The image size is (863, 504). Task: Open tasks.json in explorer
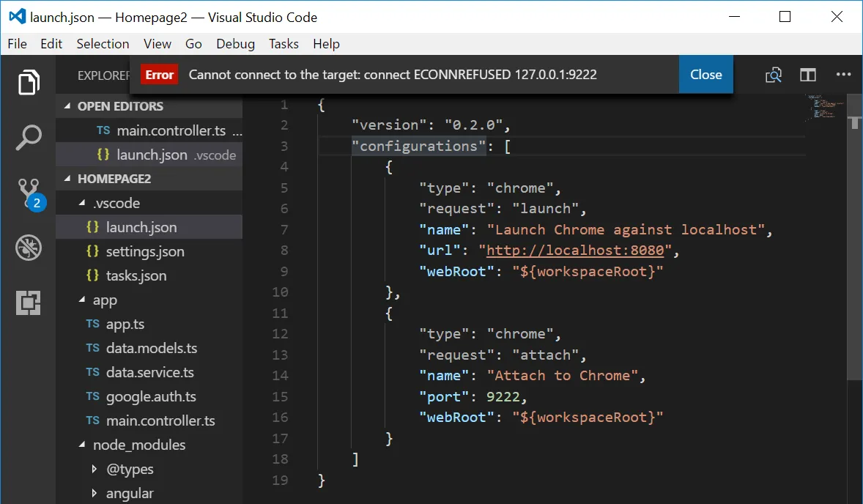pos(149,275)
